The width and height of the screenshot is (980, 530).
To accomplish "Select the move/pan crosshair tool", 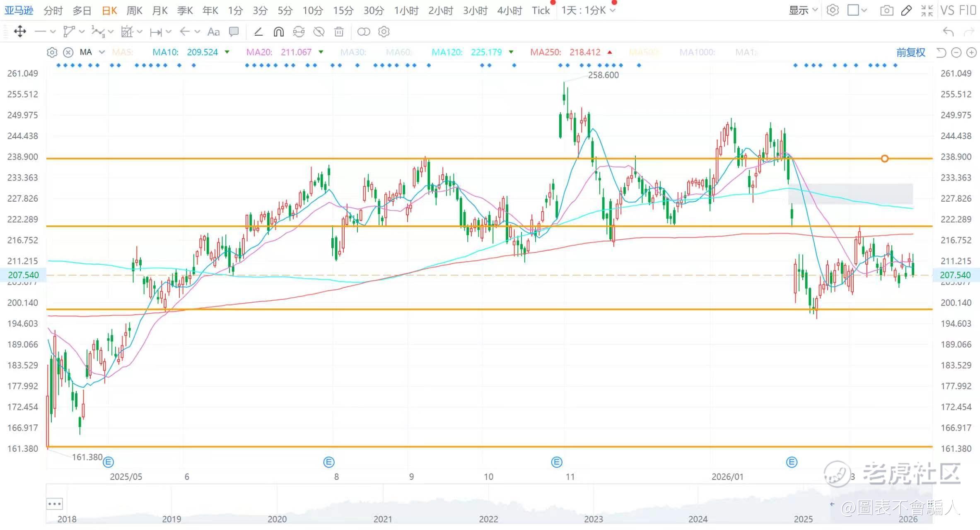I will pyautogui.click(x=20, y=31).
